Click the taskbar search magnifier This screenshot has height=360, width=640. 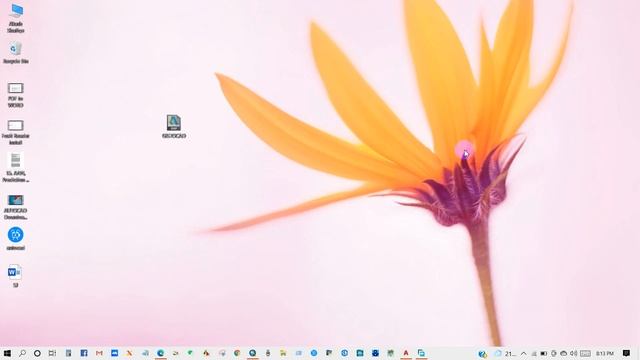point(22,353)
